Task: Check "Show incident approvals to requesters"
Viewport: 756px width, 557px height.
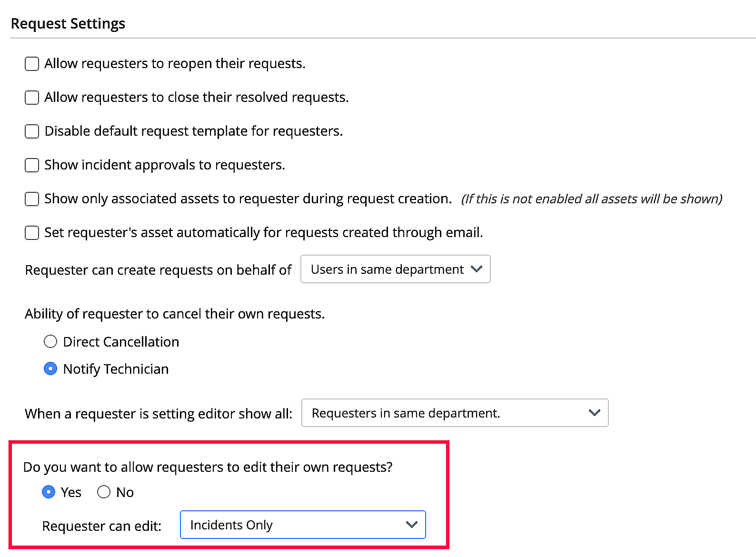Action: tap(31, 165)
